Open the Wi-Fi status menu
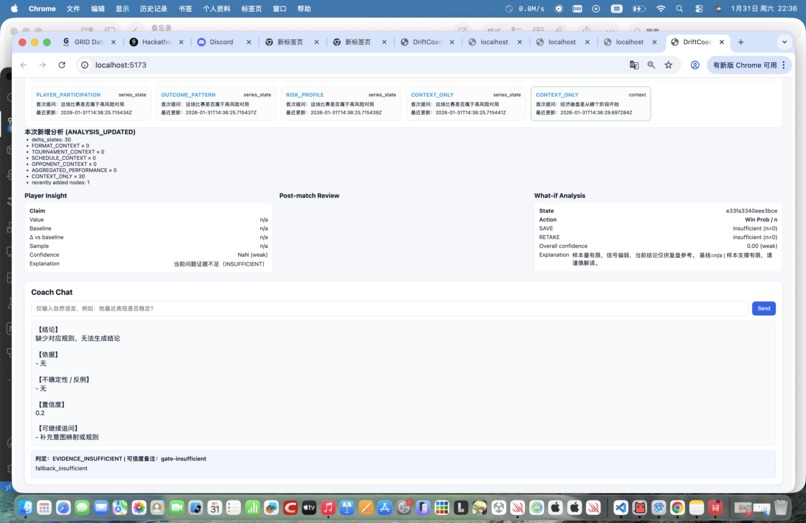 point(661,9)
